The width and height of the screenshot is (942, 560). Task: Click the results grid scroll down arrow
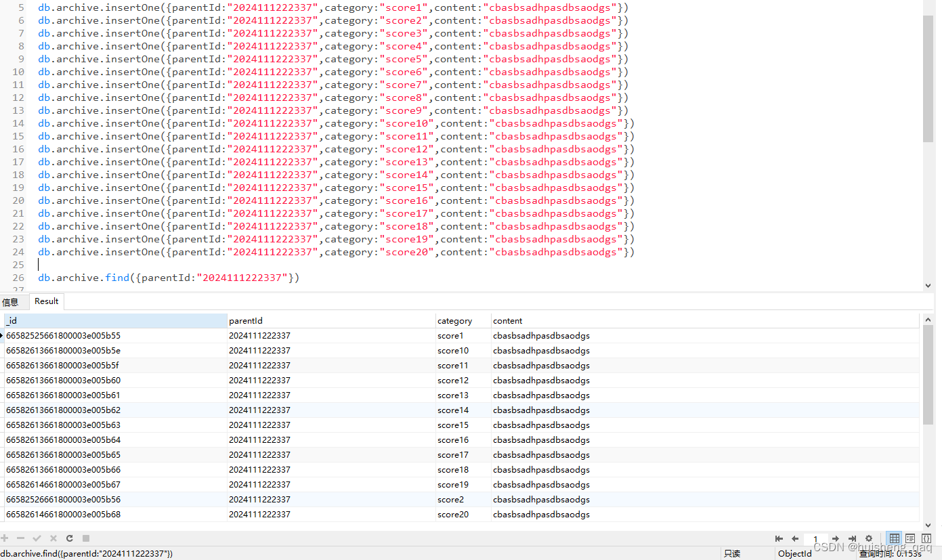[x=928, y=525]
